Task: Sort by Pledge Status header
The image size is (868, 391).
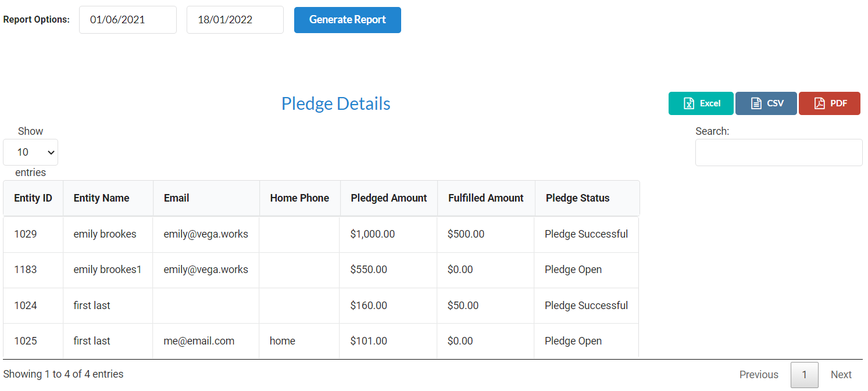Action: click(x=587, y=198)
